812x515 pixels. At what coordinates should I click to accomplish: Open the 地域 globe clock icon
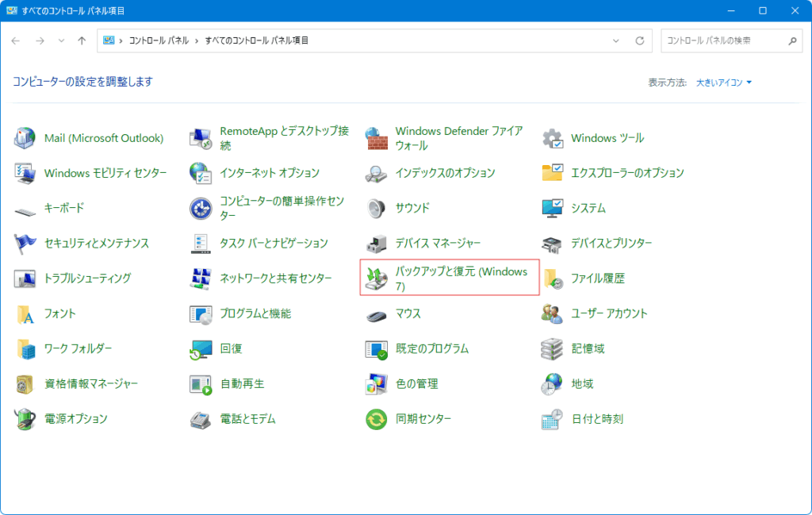552,384
